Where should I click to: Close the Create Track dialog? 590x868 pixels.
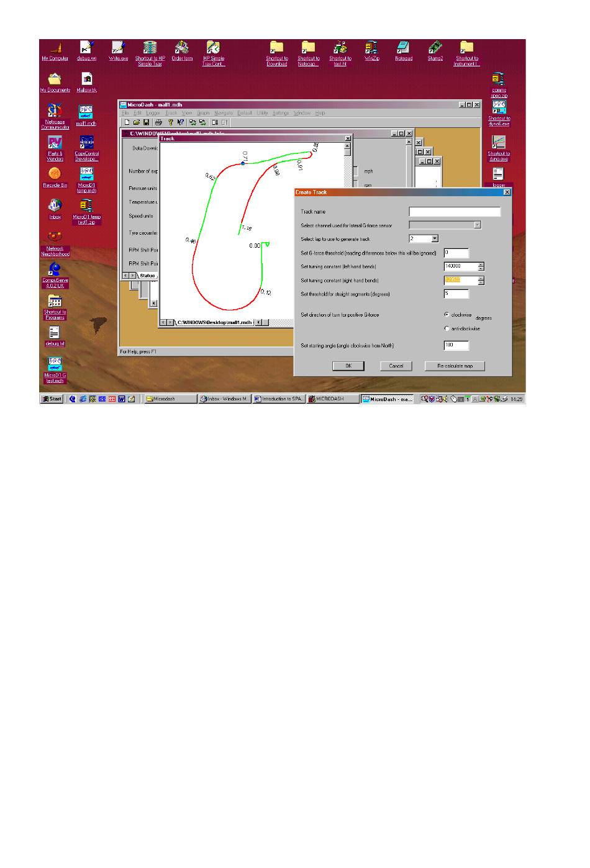507,192
